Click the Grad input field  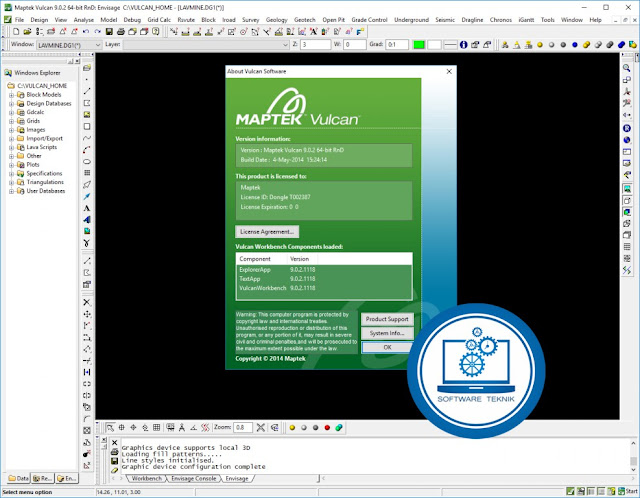click(397, 45)
